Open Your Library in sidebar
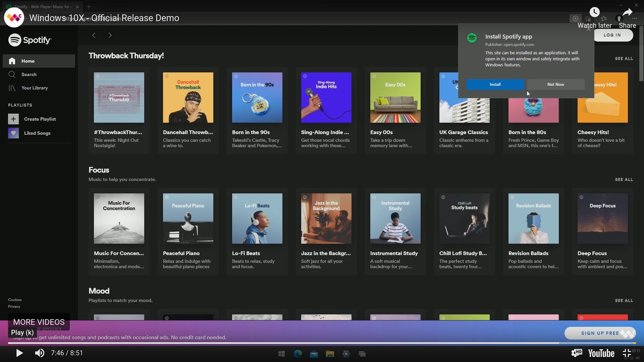The image size is (644, 362). 39,88
